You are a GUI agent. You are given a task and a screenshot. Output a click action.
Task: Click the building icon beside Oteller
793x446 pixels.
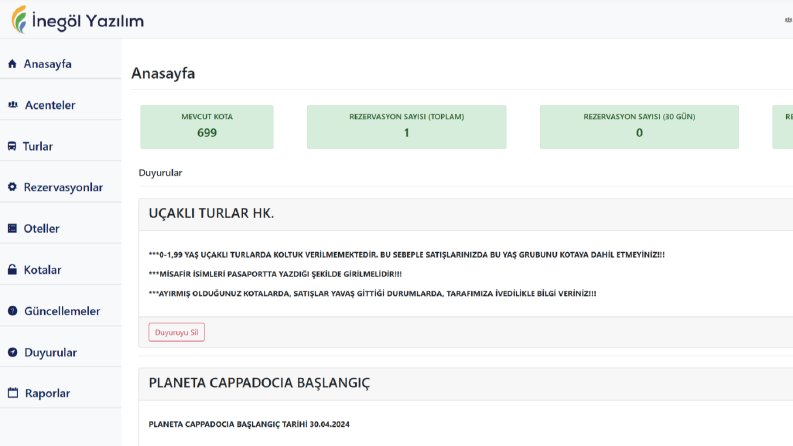click(x=12, y=229)
